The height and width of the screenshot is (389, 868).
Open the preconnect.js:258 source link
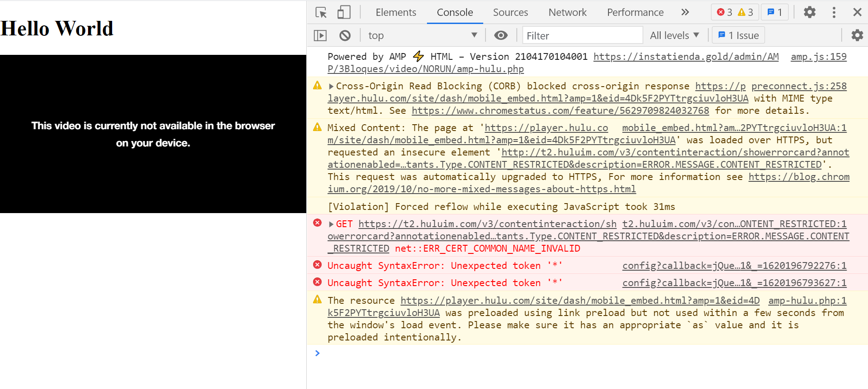tap(799, 86)
